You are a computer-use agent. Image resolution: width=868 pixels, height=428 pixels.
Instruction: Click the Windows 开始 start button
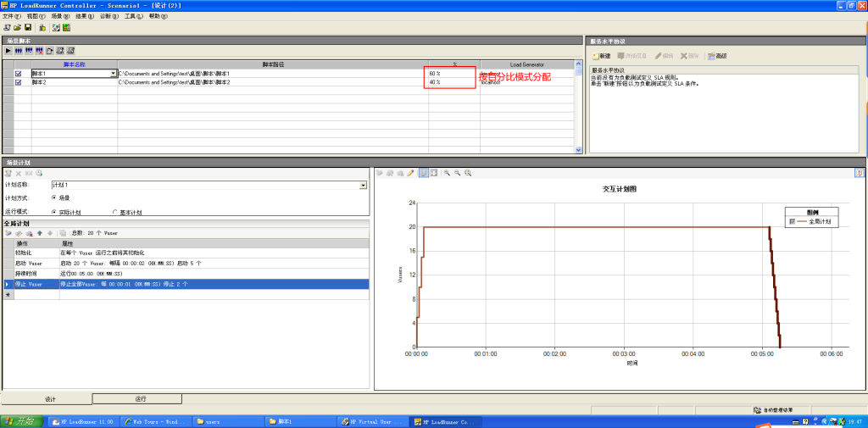(19, 421)
